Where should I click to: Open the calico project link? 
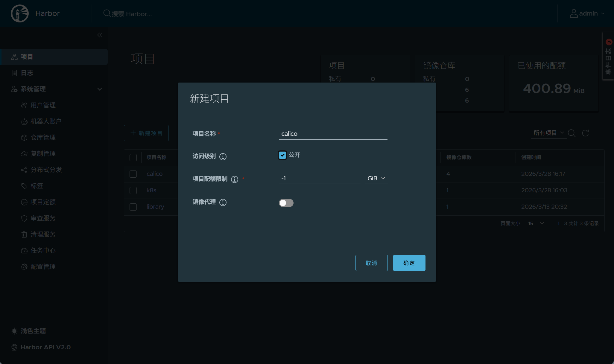[x=154, y=174]
